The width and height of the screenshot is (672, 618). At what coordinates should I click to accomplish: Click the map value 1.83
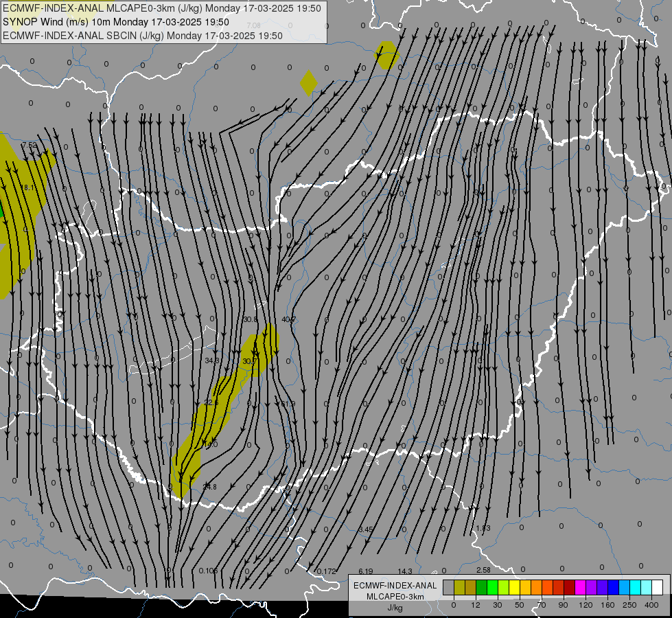click(483, 528)
